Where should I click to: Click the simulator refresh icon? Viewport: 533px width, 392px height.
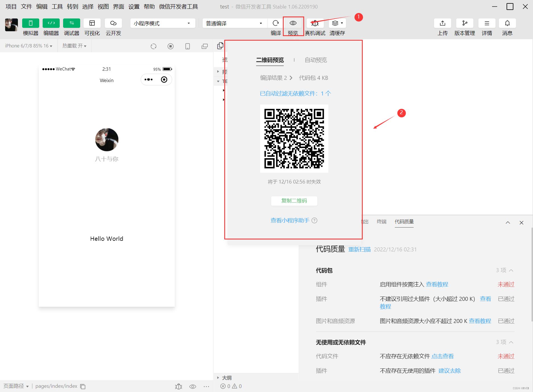coord(154,46)
